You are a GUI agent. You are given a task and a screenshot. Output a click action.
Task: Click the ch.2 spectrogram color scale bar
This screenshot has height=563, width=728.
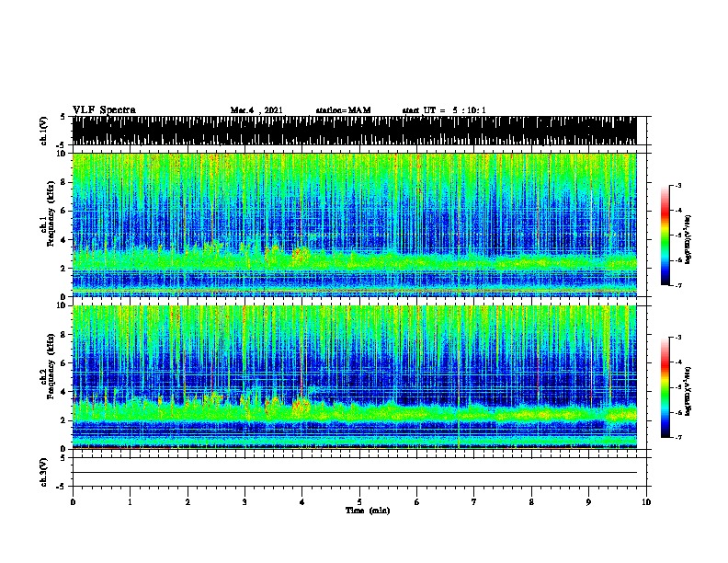(665, 387)
